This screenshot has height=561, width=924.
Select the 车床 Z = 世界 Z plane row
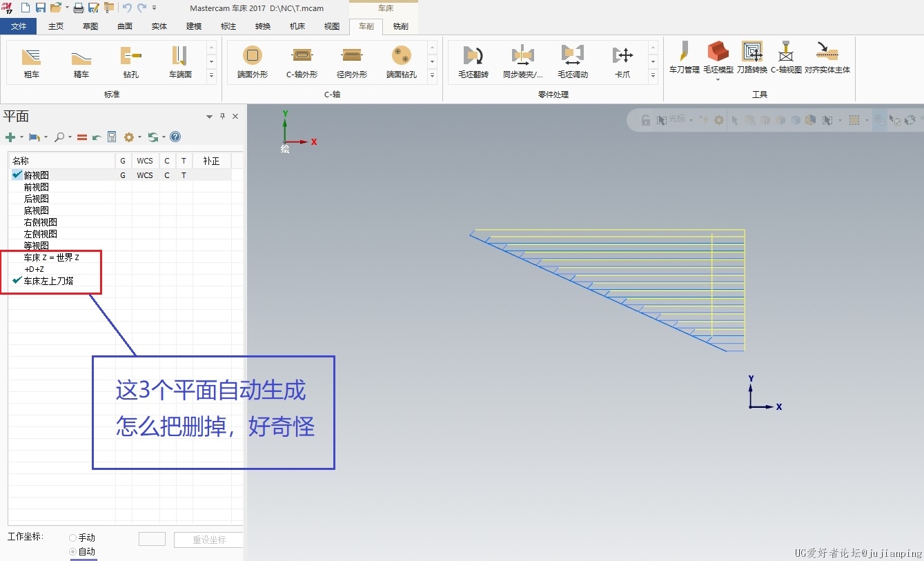point(52,257)
